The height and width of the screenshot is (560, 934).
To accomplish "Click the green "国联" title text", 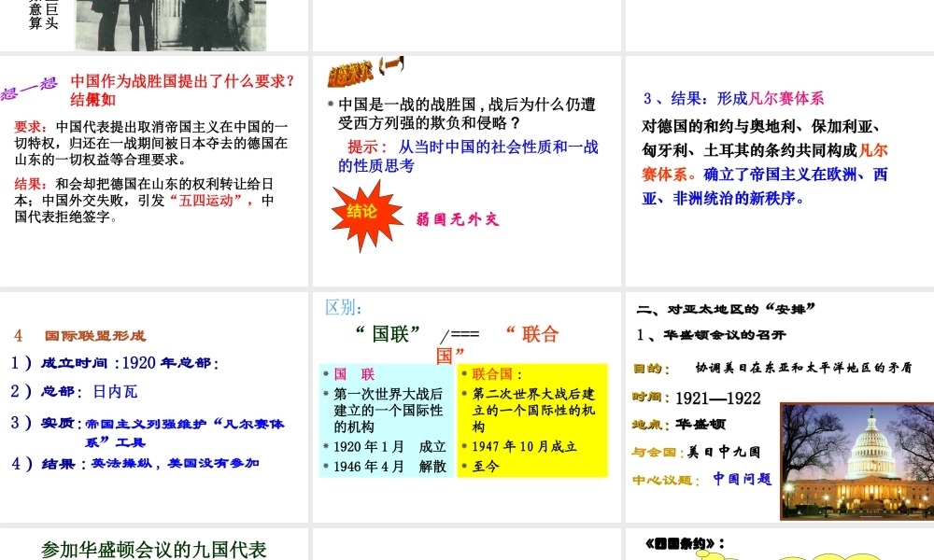I will [x=389, y=334].
